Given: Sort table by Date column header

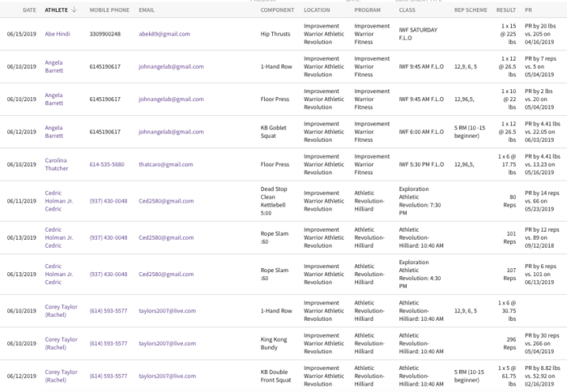Looking at the screenshot, I should coord(29,11).
